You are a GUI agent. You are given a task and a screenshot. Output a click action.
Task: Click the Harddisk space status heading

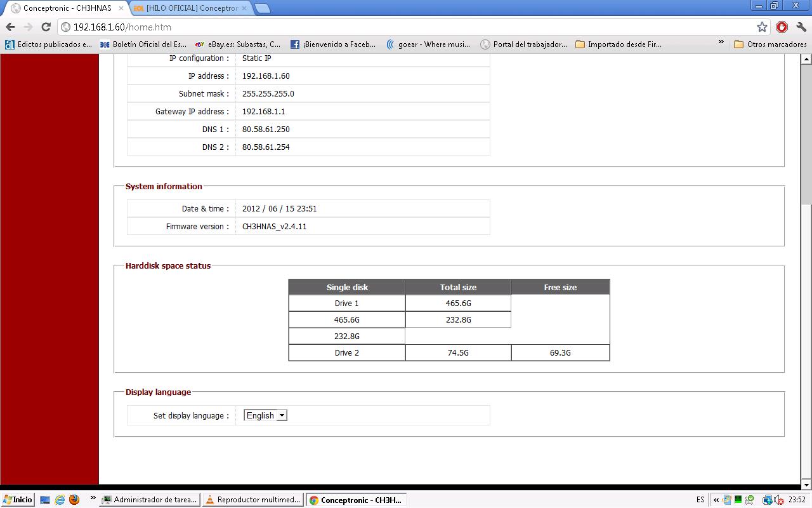coord(168,265)
